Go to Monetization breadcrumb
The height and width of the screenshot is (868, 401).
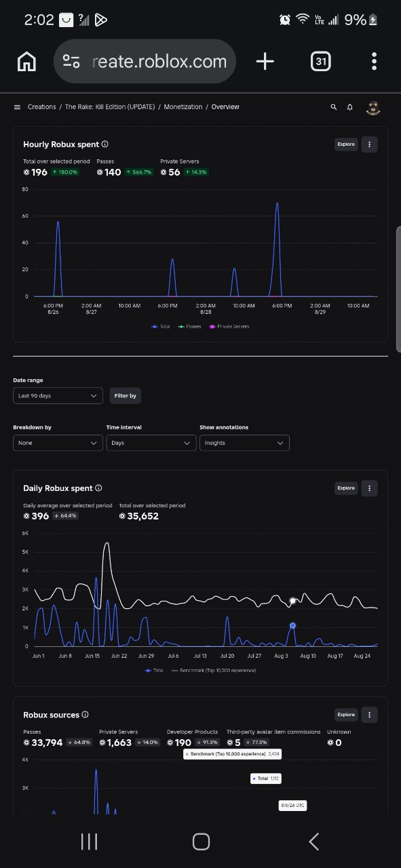tap(183, 107)
